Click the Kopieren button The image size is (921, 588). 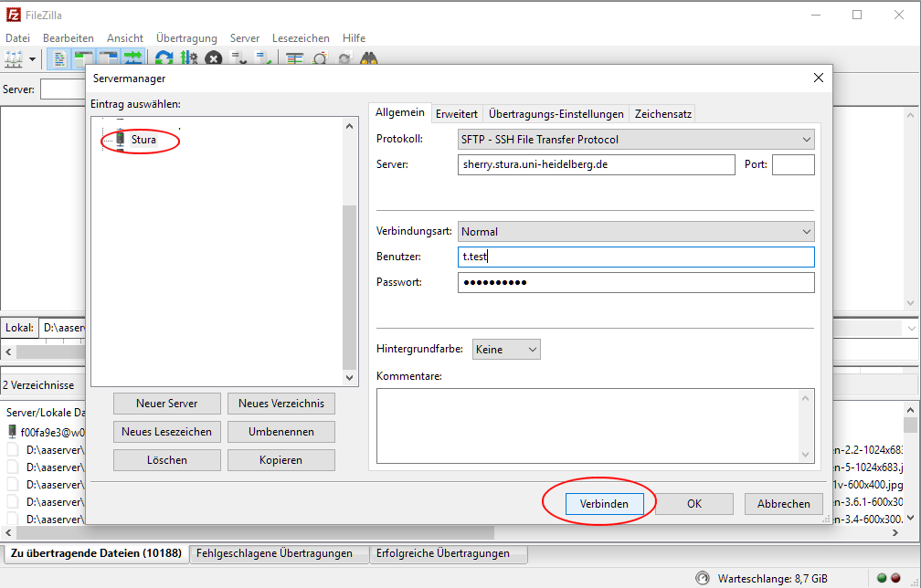coord(281,460)
